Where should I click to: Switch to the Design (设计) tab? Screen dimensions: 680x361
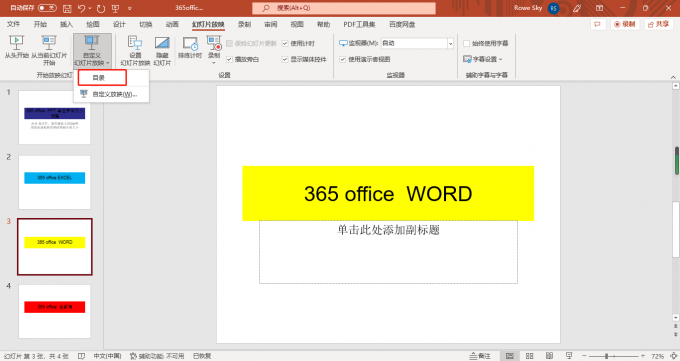point(119,24)
